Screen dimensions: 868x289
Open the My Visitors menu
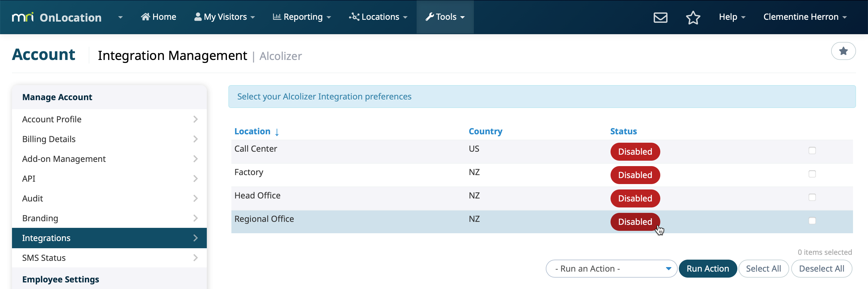click(x=224, y=17)
